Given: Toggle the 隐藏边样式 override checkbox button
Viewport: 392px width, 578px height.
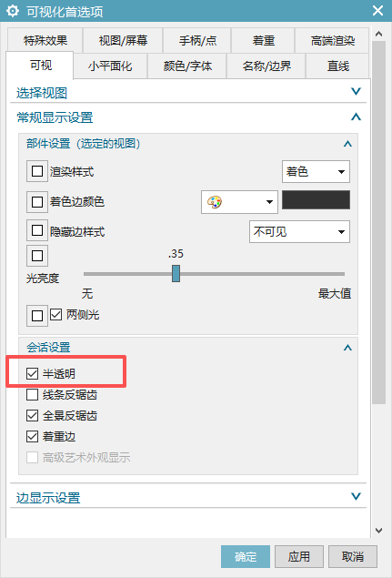Looking at the screenshot, I should (37, 231).
